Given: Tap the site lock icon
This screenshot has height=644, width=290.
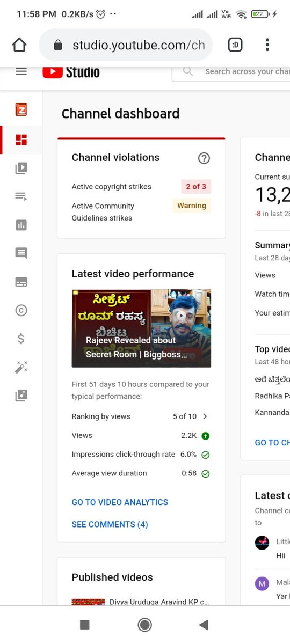Looking at the screenshot, I should tap(58, 45).
